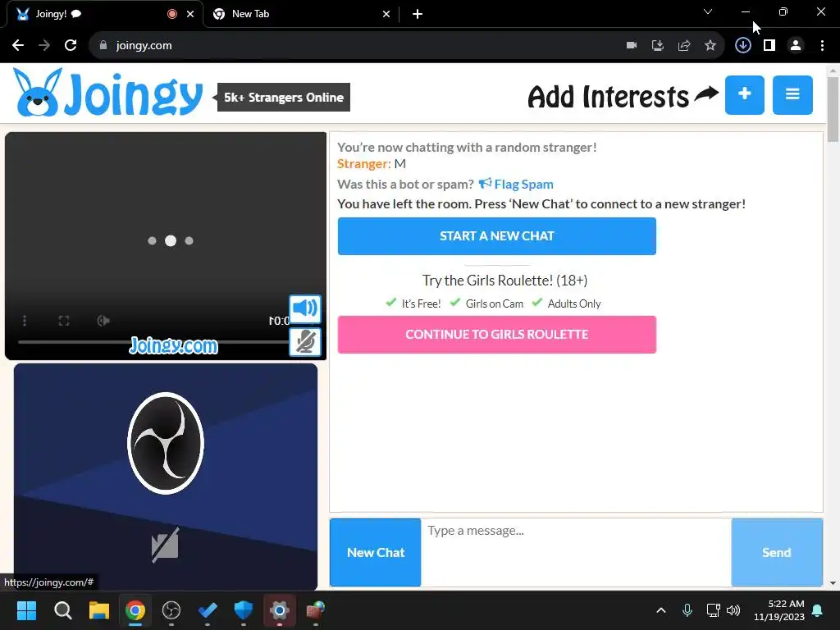Open video options three-dot menu
The height and width of the screenshot is (630, 840).
(25, 321)
